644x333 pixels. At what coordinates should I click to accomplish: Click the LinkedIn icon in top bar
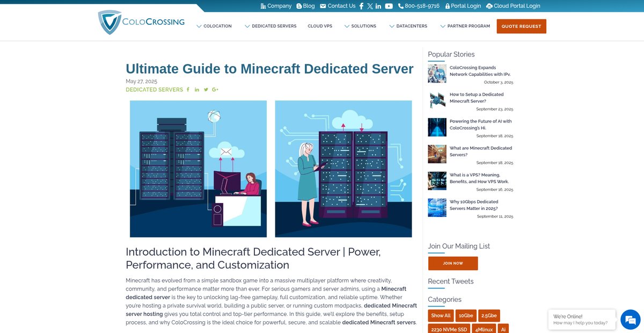click(378, 6)
